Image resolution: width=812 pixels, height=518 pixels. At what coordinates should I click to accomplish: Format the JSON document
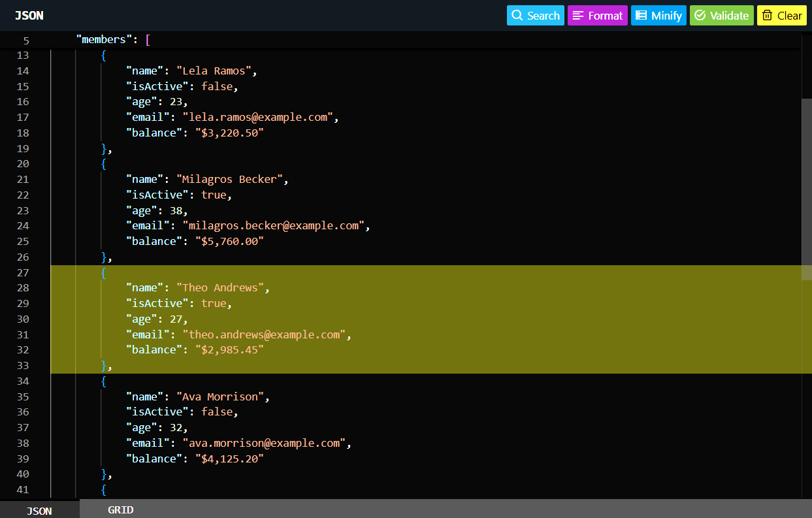click(598, 15)
